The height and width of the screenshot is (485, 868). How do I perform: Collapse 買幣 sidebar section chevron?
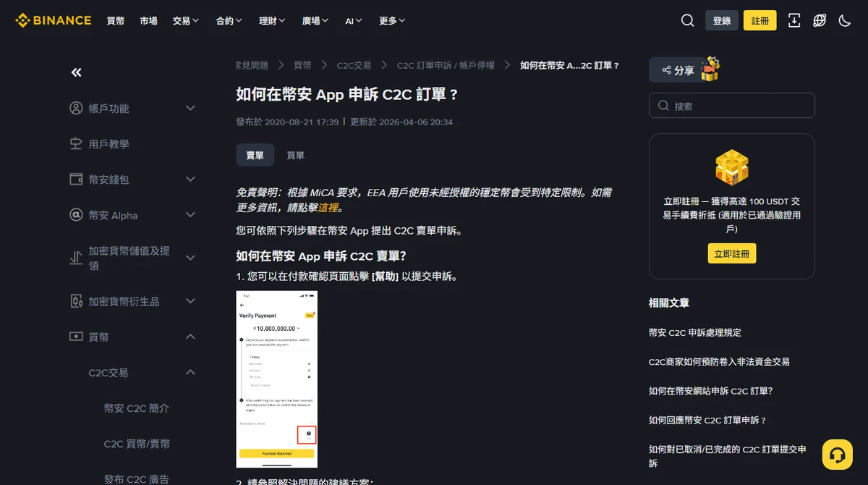[191, 337]
